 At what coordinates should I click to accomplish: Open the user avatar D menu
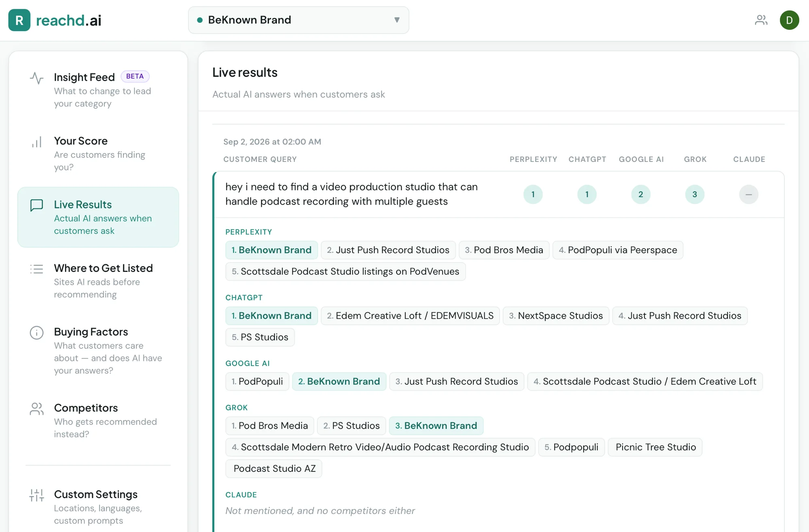pyautogui.click(x=789, y=20)
